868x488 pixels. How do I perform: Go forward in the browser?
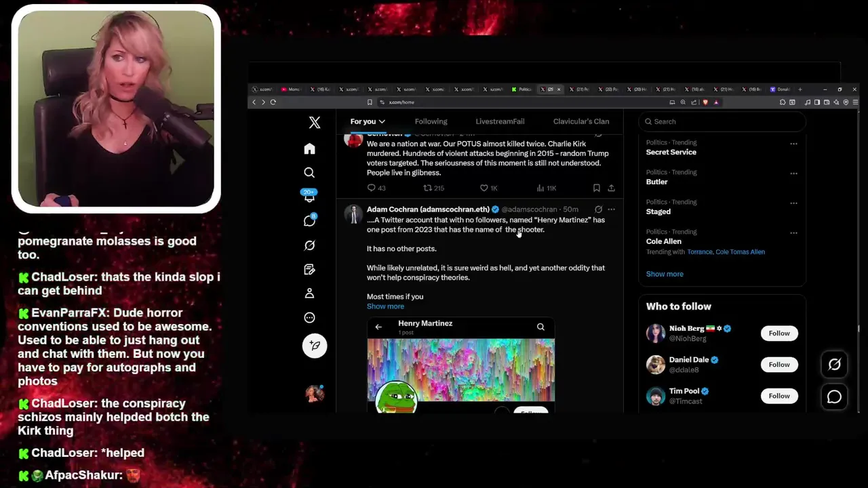tap(263, 102)
